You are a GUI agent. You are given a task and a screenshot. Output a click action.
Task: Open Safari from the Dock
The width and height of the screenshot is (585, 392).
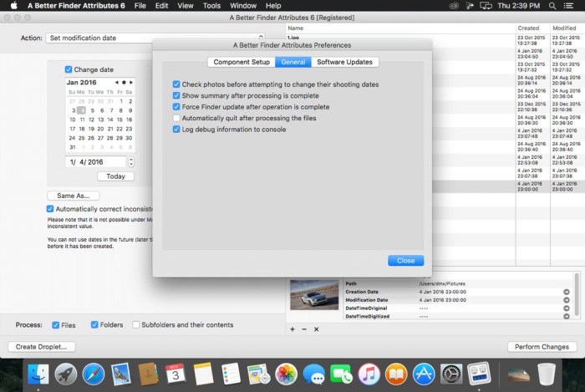(x=94, y=374)
